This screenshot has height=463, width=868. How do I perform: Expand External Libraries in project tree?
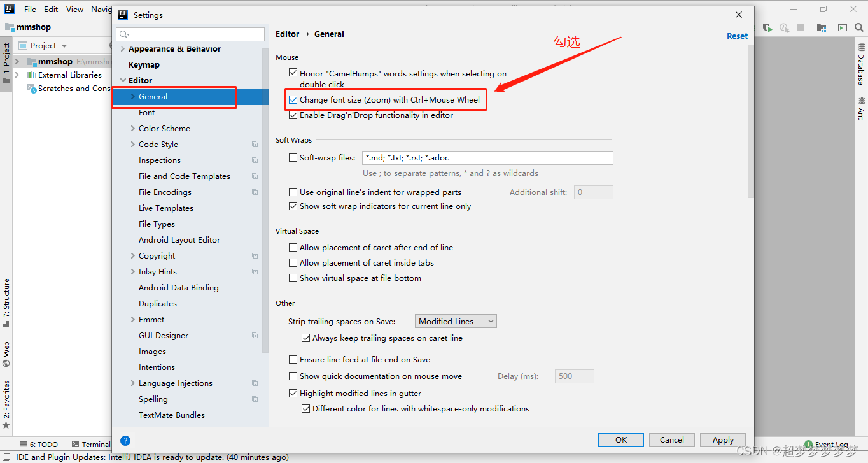18,75
